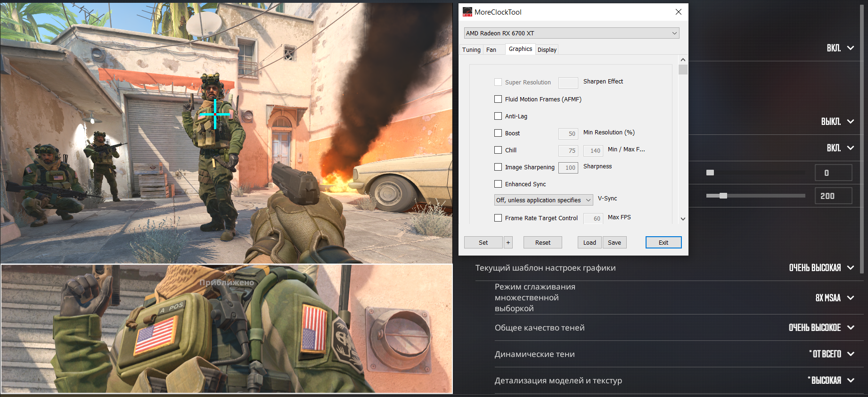The height and width of the screenshot is (397, 868).
Task: Click the Режим сглаживания множественной выборкой label
Action: [x=535, y=298]
